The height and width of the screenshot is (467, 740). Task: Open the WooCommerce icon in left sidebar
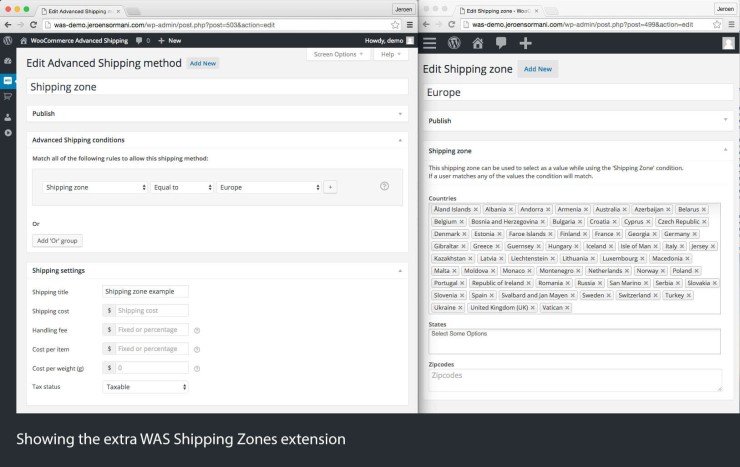pos(8,81)
